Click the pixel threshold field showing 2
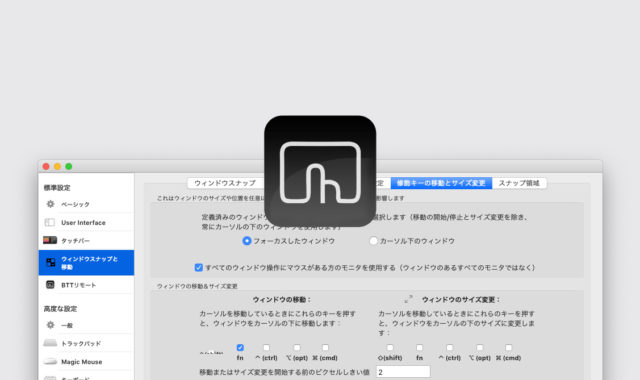Screen dimensions: 640x380 click(x=403, y=372)
